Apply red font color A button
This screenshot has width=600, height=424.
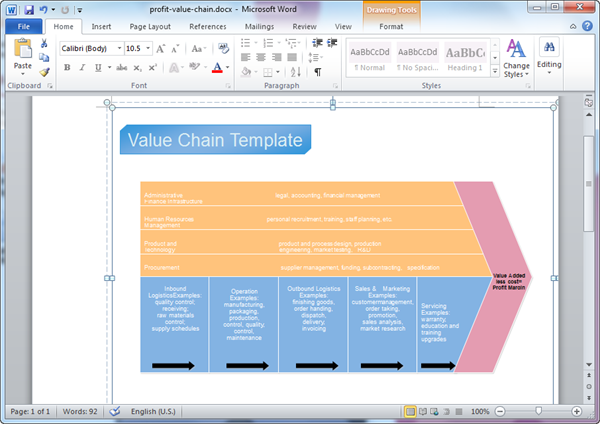pos(217,68)
